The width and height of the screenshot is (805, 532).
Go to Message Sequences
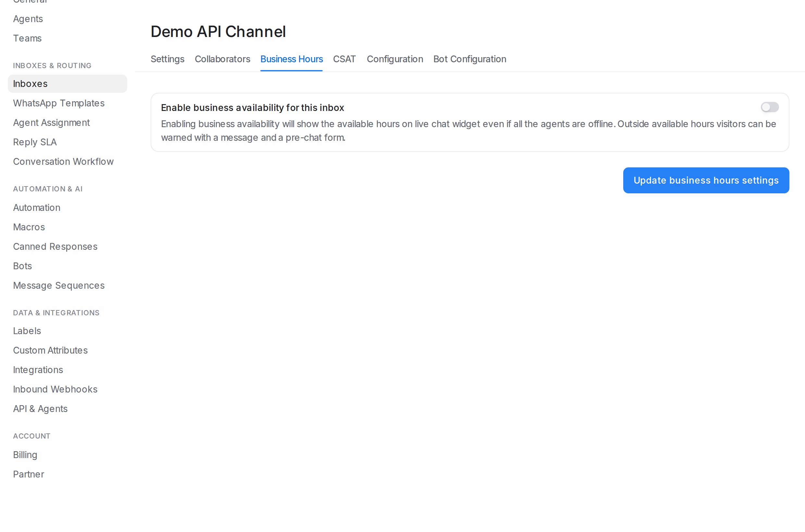[x=59, y=286]
